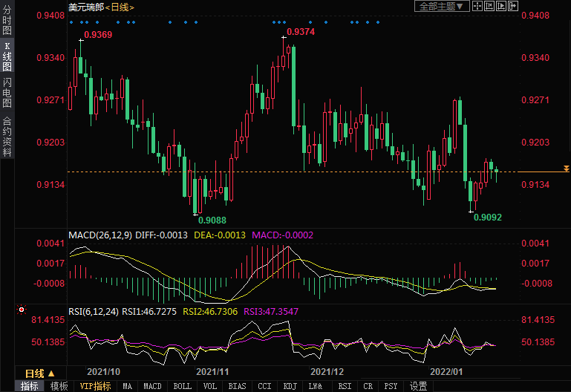Click the orange price marker arrow at right edge
This screenshot has width=571, height=392.
tap(567, 169)
